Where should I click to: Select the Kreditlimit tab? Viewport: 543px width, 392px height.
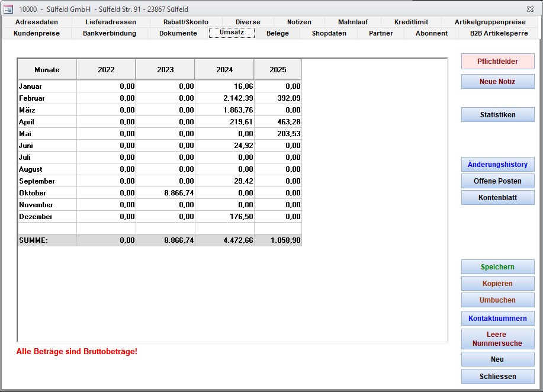pos(411,22)
